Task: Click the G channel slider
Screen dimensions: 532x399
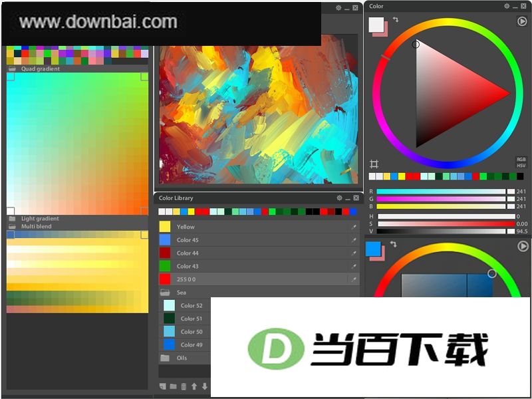Action: coord(441,199)
